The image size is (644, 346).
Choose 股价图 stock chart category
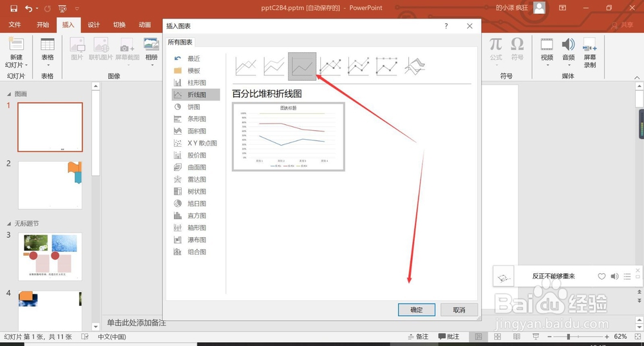[196, 155]
